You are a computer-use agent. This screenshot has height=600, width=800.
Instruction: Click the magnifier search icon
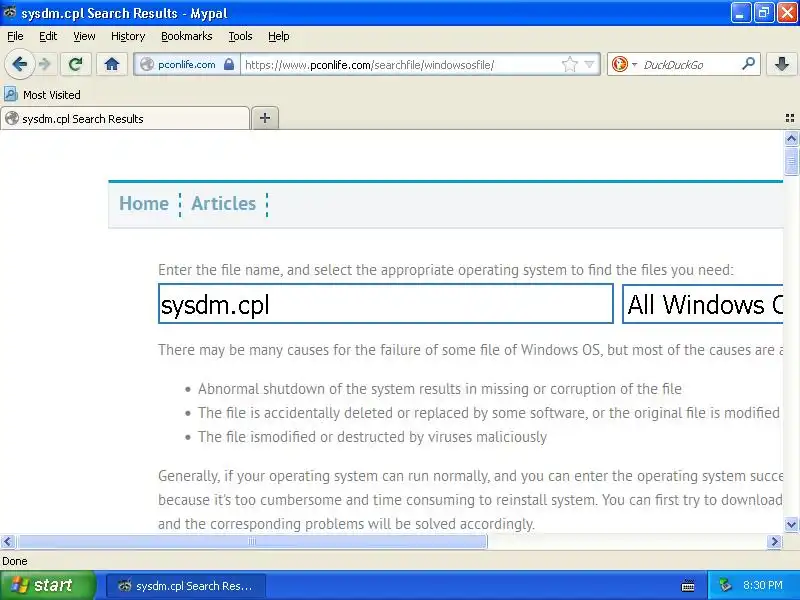click(748, 64)
